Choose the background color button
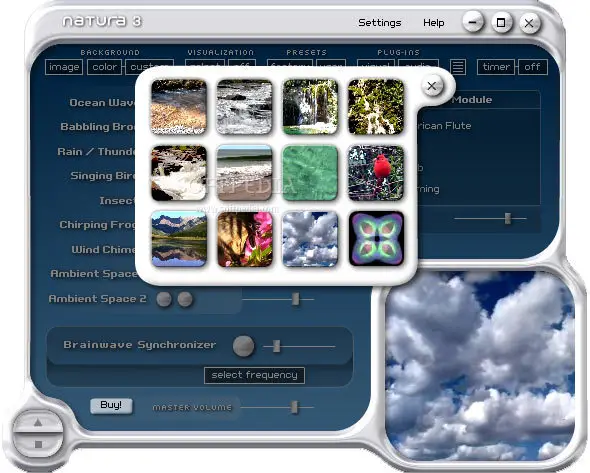The image size is (590, 473). coord(105,67)
